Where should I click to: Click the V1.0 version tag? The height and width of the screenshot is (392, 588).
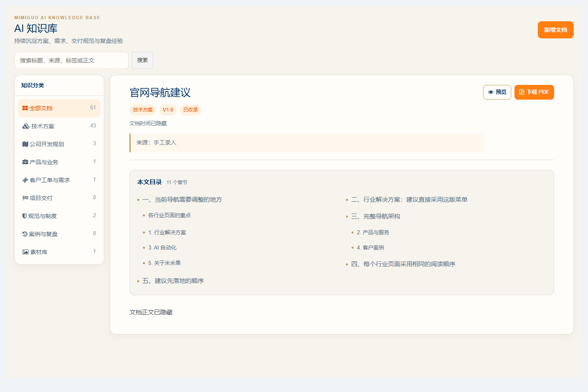point(168,110)
